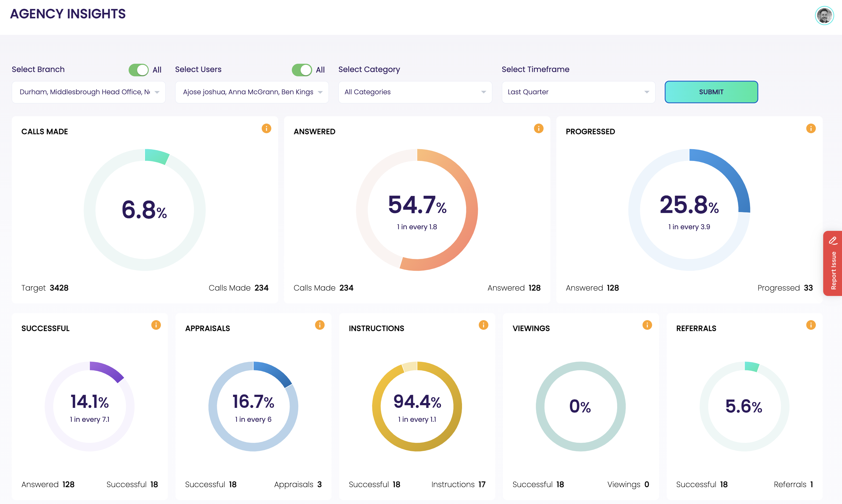Show info for the Successful card
Screen dimensions: 842x504
(156, 325)
